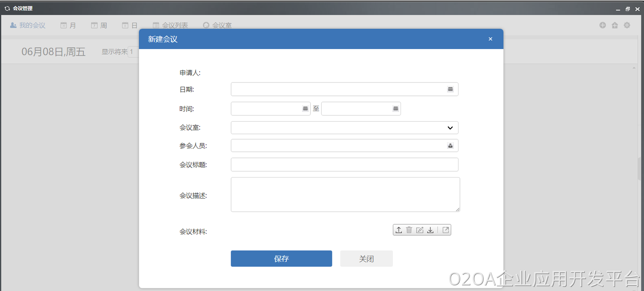Click the open-in-new-window attachment icon

click(x=446, y=230)
